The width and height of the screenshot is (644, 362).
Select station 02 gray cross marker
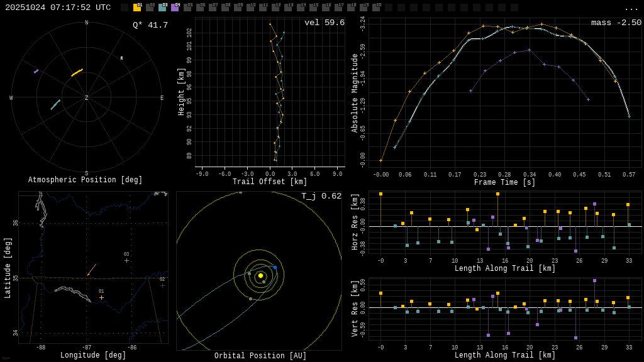tap(162, 285)
